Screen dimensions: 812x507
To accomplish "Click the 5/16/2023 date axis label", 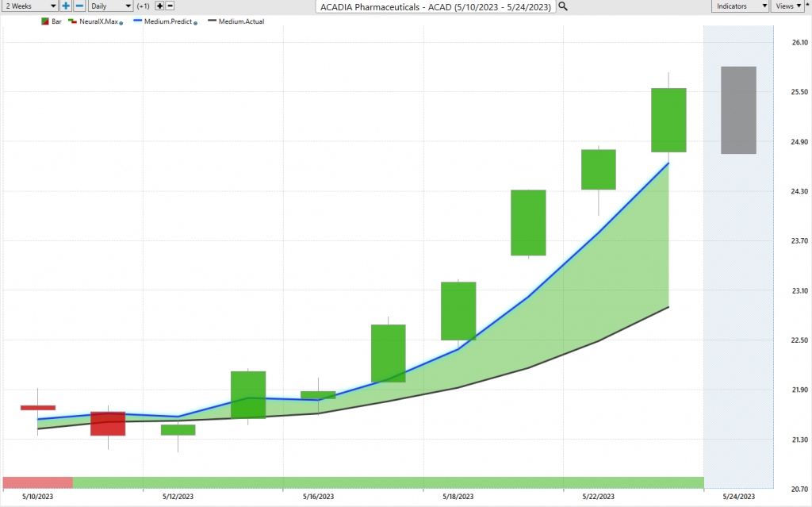I will 318,497.
